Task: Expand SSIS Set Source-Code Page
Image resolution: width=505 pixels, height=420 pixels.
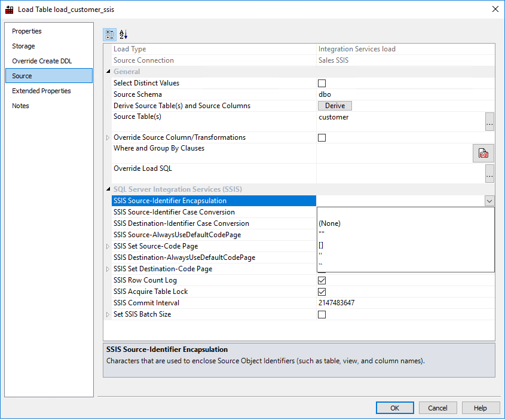Action: click(109, 246)
